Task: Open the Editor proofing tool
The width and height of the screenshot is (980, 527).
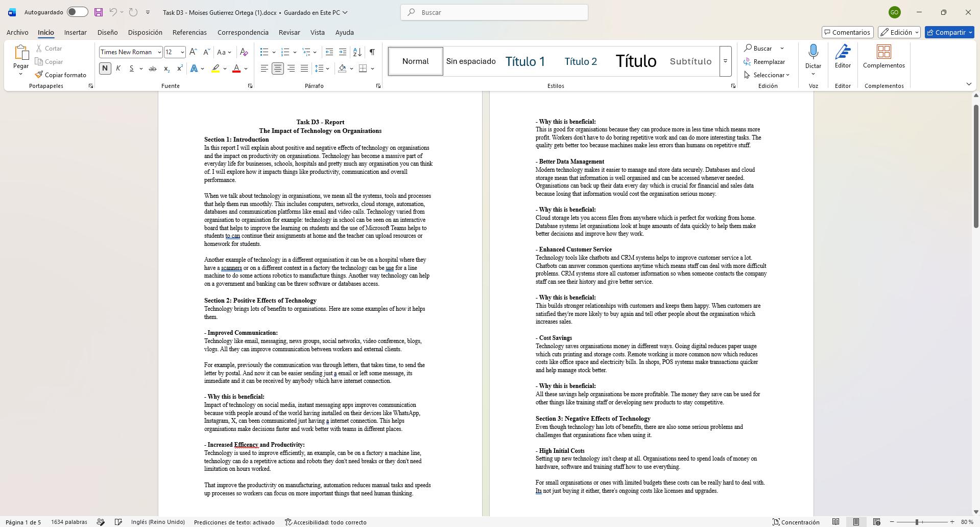Action: 843,57
